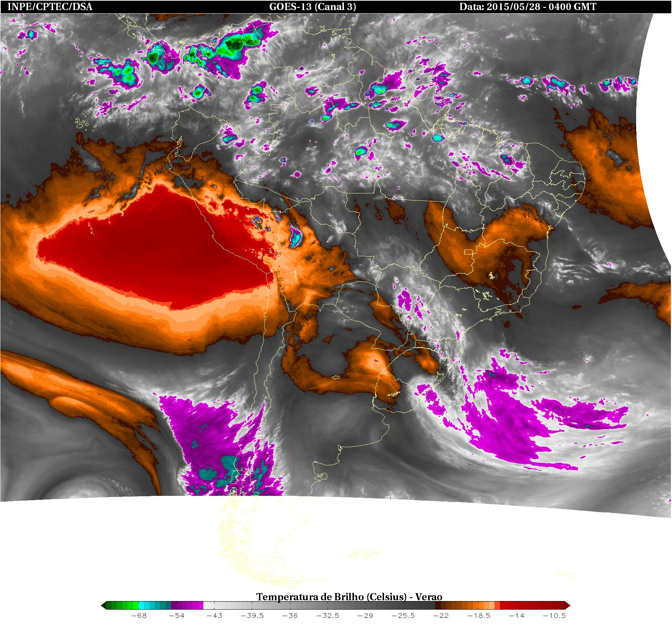Select the -32.5 color scale label

328,616
